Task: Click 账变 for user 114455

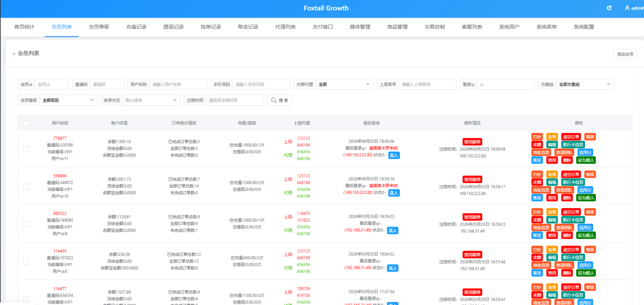Action: [x=537, y=273]
